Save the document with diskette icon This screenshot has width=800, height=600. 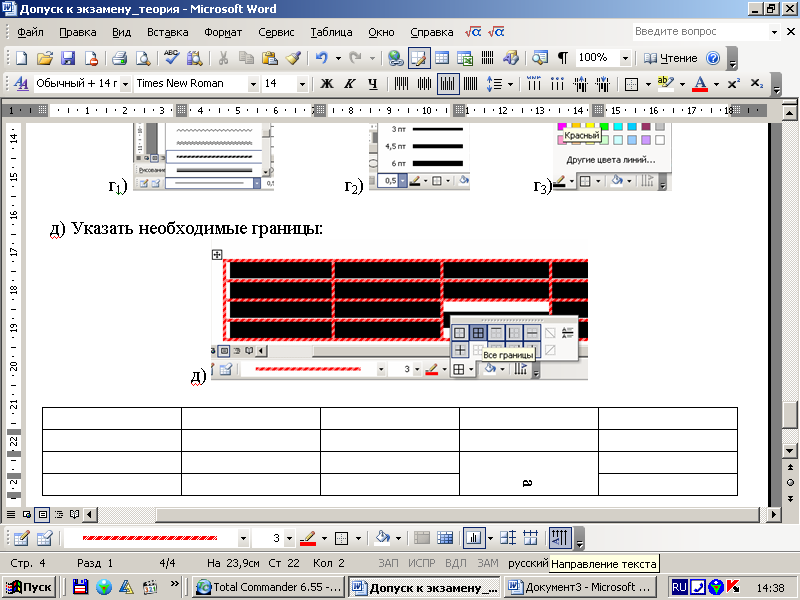click(x=68, y=58)
